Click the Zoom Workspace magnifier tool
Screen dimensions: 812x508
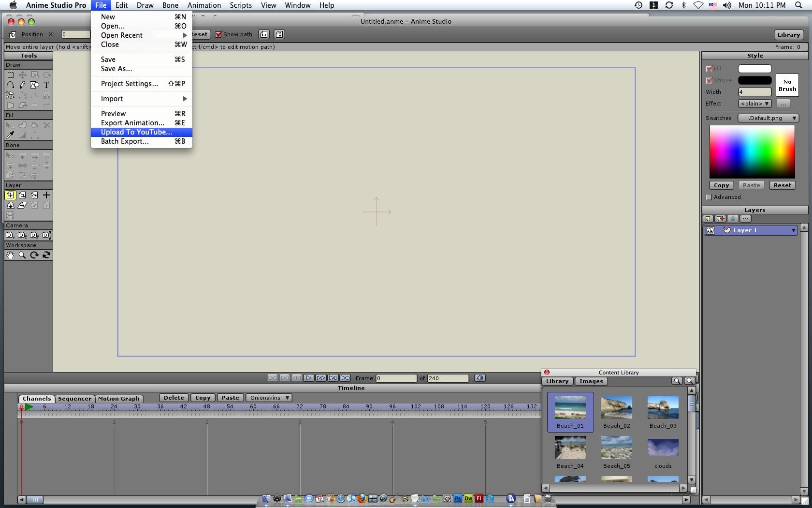pyautogui.click(x=22, y=255)
